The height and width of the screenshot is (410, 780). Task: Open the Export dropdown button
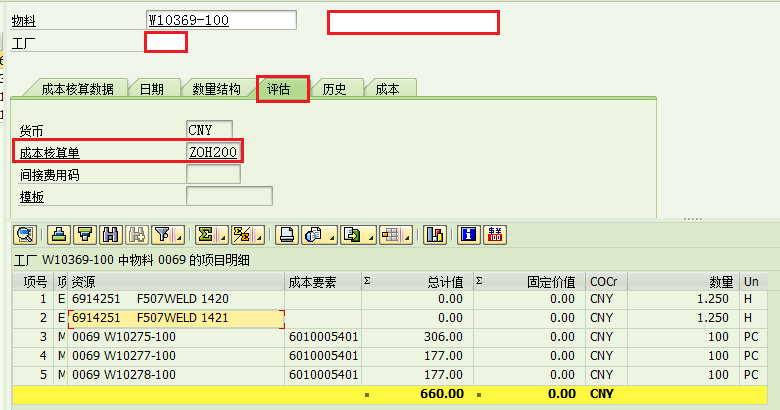(x=358, y=234)
